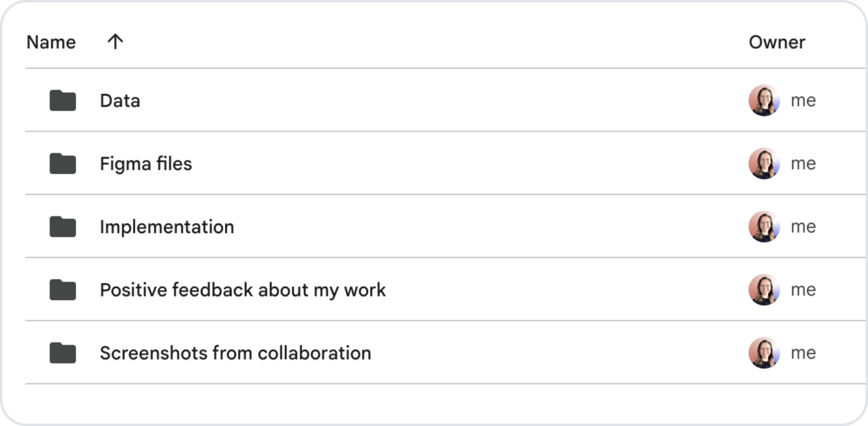The width and height of the screenshot is (868, 426).
Task: Click the "me" owner label in Data row
Action: (x=803, y=101)
